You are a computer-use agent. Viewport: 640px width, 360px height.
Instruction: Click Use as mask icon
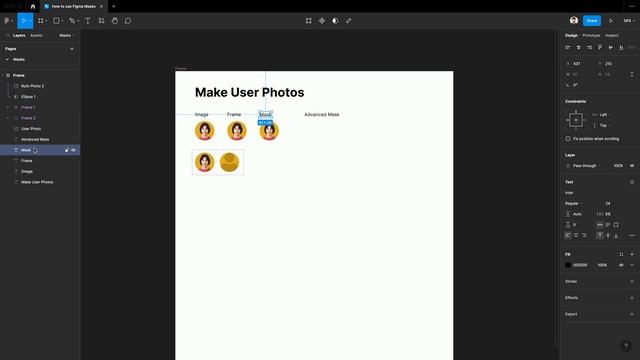[335, 21]
